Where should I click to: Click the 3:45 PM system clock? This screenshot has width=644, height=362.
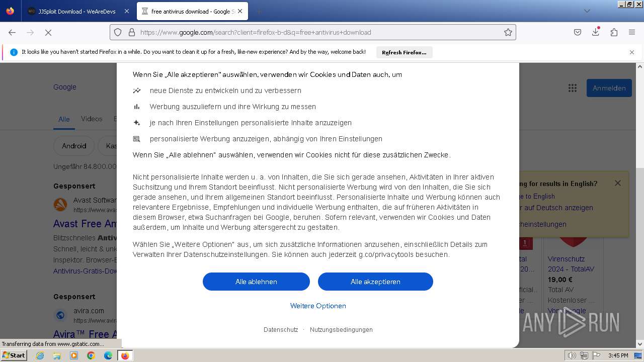(x=618, y=355)
